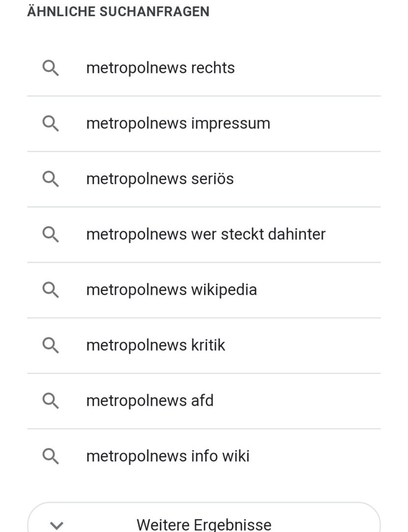This screenshot has height=532, width=408.
Task: Click empty row area right of 'metropolnews afd'
Action: [x=306, y=400]
